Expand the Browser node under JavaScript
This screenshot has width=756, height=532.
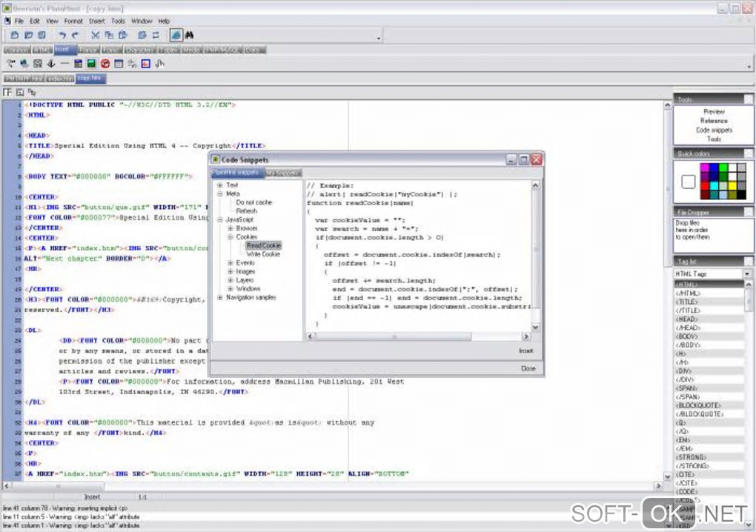coord(231,228)
